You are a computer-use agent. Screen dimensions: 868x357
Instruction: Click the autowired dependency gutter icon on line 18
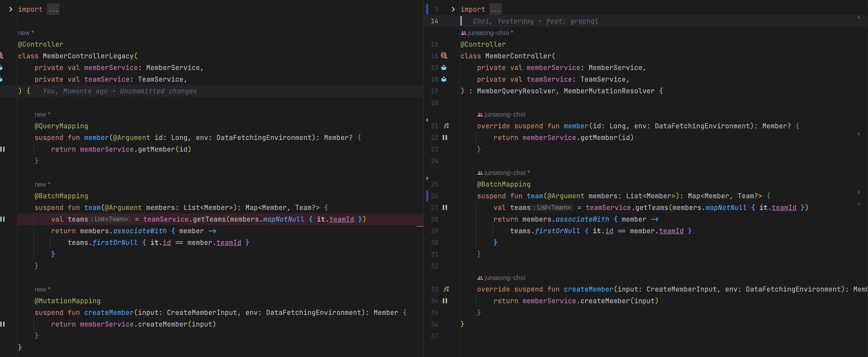click(x=444, y=79)
